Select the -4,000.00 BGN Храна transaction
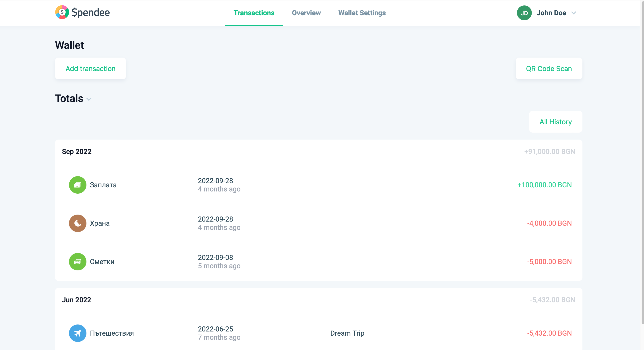 click(x=549, y=223)
